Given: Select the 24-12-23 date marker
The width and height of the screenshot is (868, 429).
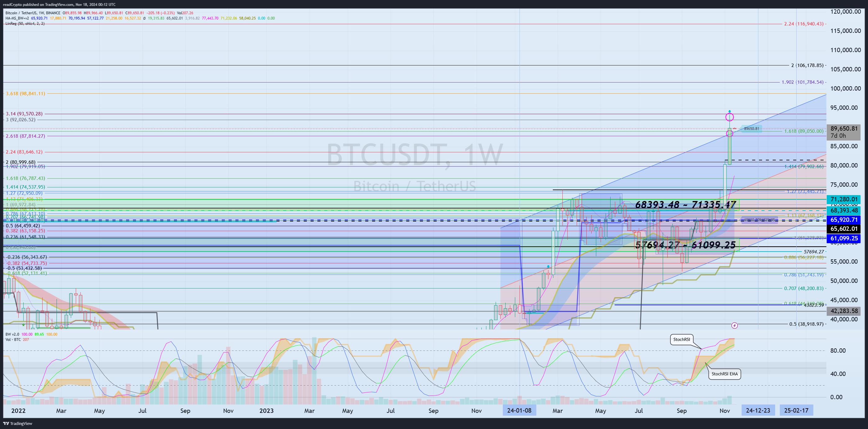Looking at the screenshot, I should click(x=758, y=410).
